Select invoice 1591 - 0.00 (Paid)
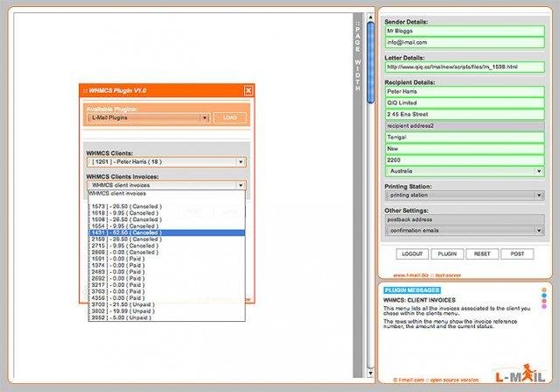This screenshot has width=560, height=392. (166, 259)
